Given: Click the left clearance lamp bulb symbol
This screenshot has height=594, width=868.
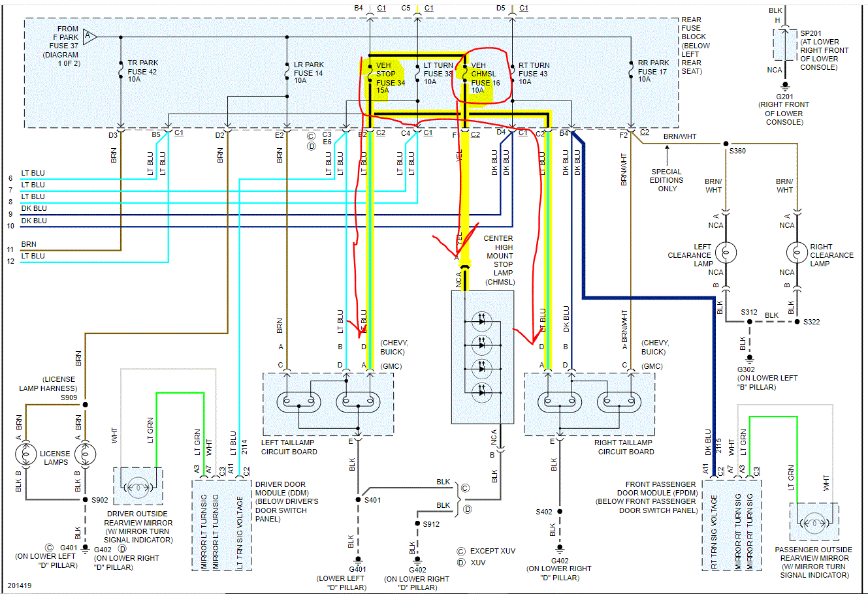Looking at the screenshot, I should 726,252.
